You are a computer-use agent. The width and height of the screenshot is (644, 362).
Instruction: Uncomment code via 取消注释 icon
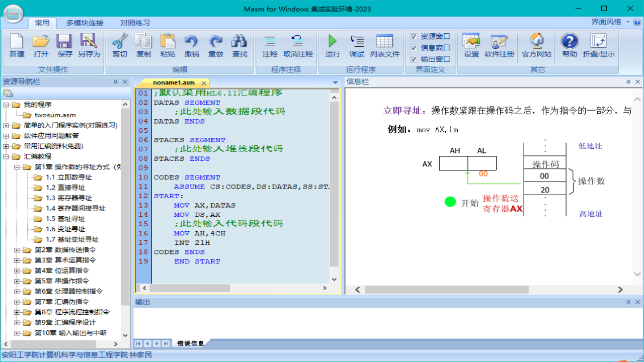[298, 46]
